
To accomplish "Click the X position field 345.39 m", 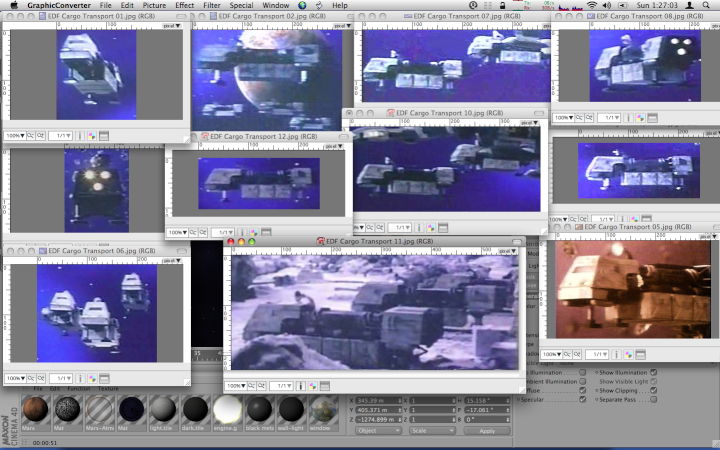I will 379,401.
